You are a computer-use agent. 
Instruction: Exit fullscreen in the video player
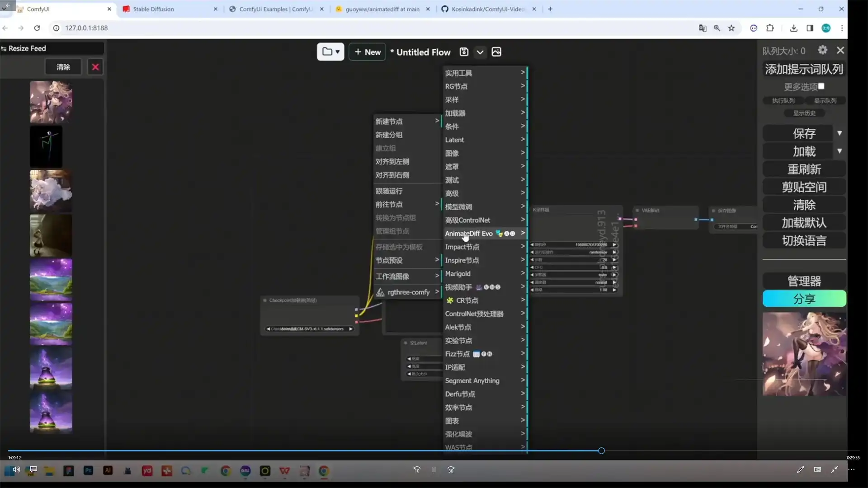click(835, 469)
